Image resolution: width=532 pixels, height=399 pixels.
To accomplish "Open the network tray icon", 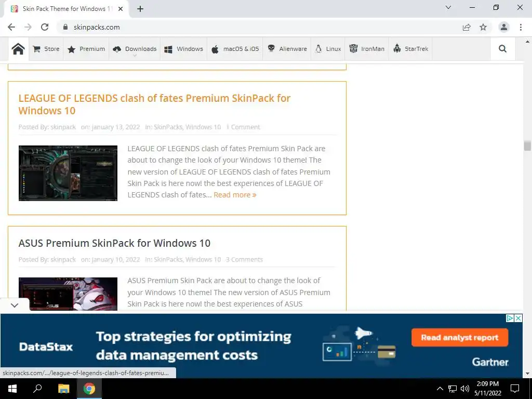I will tap(453, 389).
